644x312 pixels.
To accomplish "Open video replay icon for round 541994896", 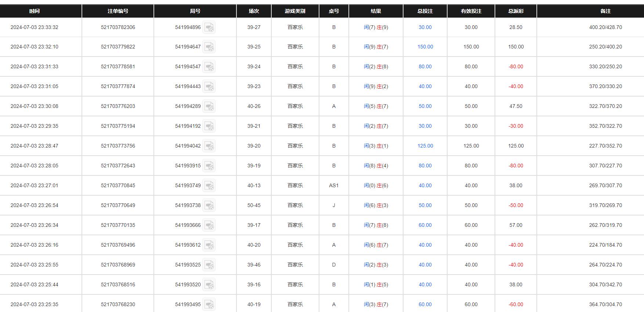I will coord(209,28).
